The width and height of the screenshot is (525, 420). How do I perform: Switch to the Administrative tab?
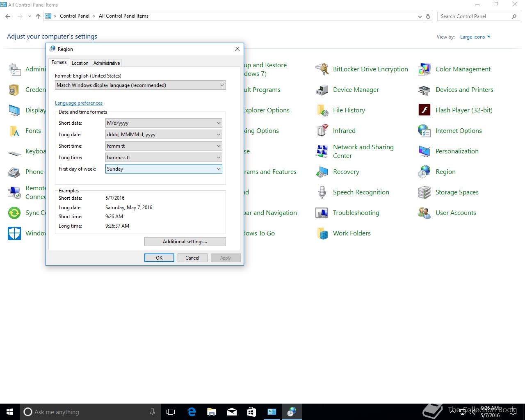pyautogui.click(x=107, y=63)
